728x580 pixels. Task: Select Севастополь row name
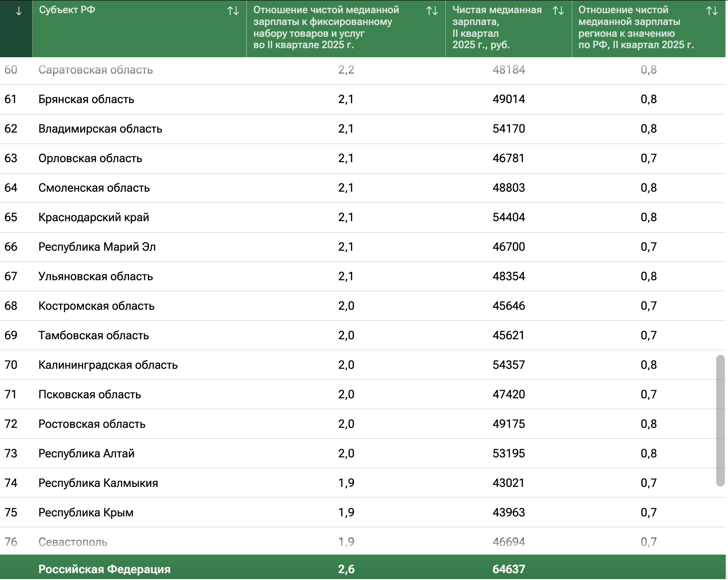click(73, 542)
